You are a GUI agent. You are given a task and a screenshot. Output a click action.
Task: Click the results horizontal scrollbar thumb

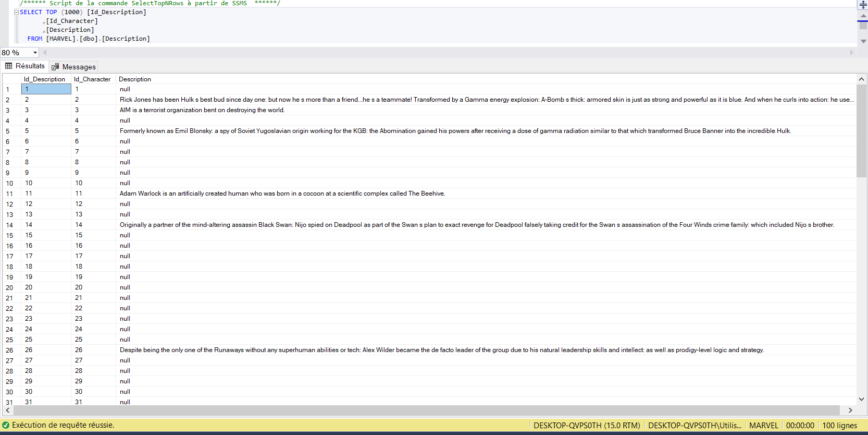[x=426, y=410]
